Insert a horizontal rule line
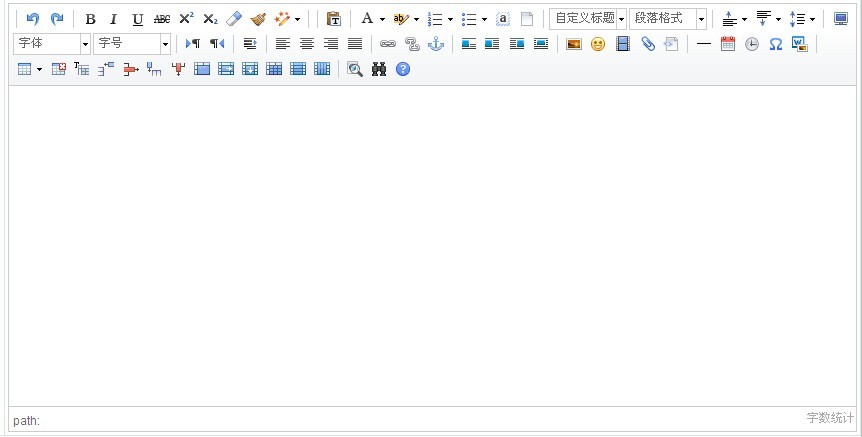862x437 pixels. [704, 44]
